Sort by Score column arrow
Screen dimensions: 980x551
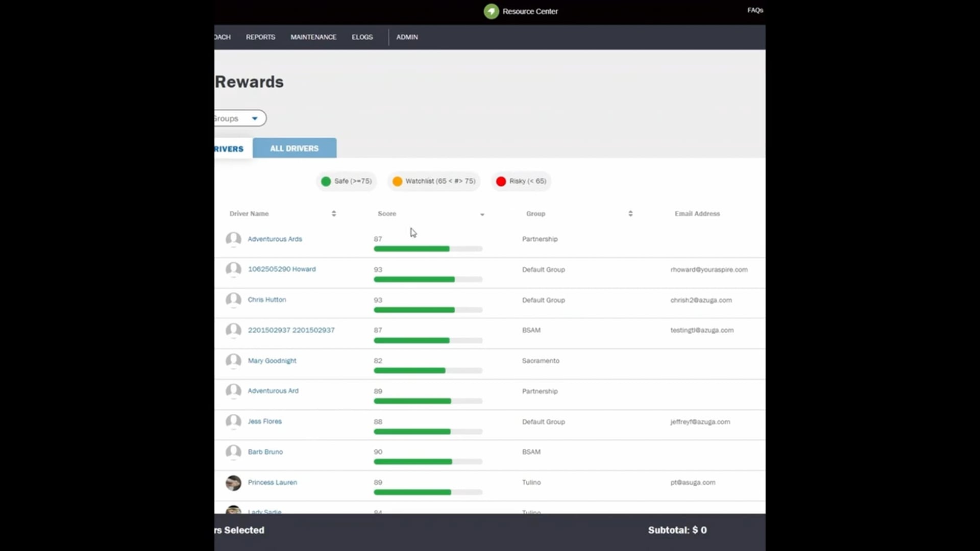coord(482,214)
